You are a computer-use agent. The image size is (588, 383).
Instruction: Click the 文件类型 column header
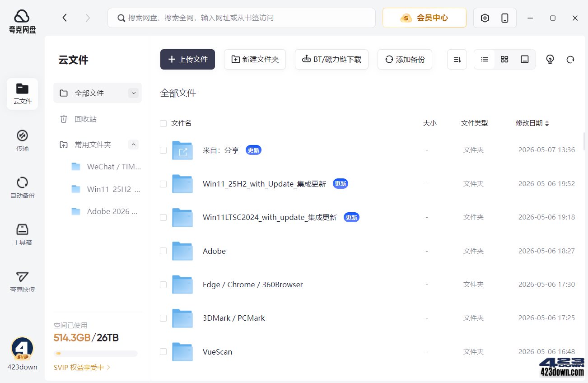point(474,123)
